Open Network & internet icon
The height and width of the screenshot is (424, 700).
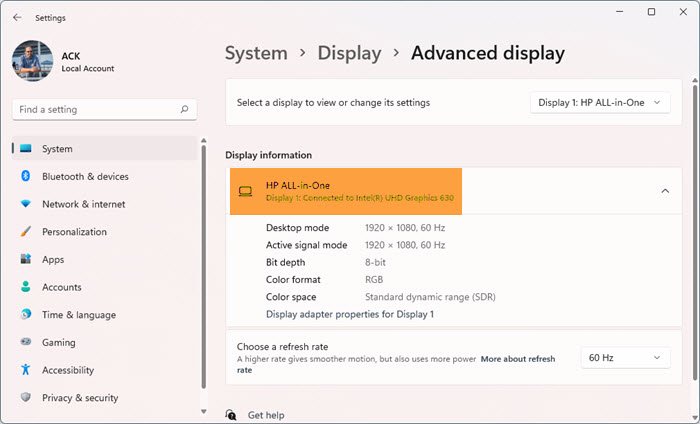[26, 204]
